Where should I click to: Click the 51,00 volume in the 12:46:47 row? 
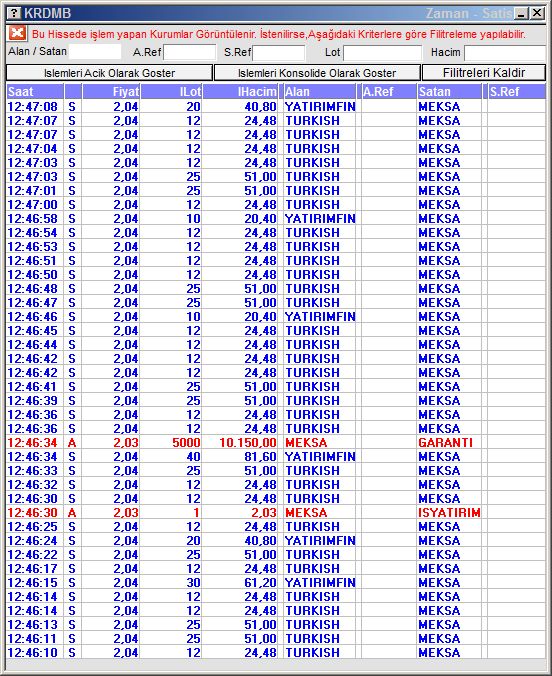point(260,303)
